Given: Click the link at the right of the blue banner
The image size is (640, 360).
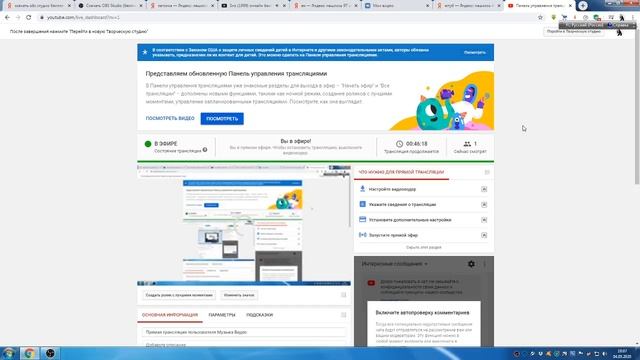Looking at the screenshot, I should (x=475, y=52).
